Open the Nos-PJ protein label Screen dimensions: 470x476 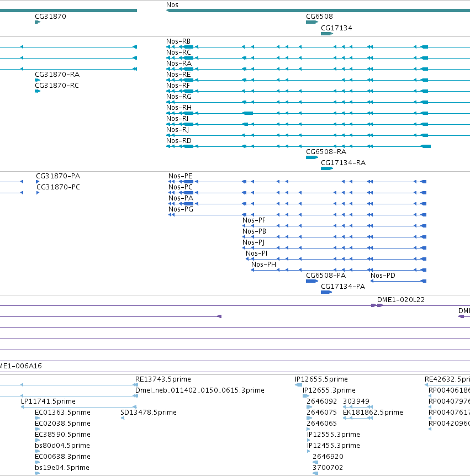point(253,242)
